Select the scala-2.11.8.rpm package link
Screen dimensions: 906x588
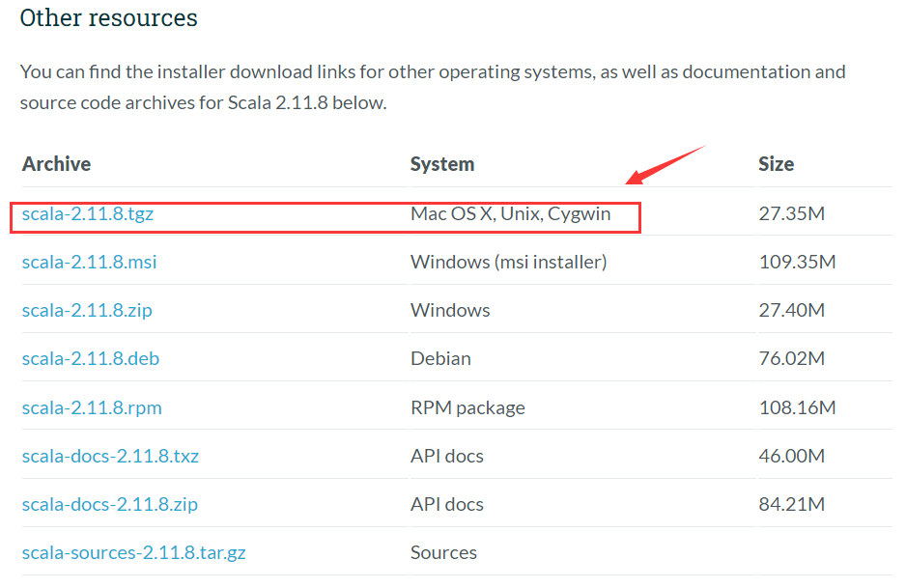click(91, 406)
